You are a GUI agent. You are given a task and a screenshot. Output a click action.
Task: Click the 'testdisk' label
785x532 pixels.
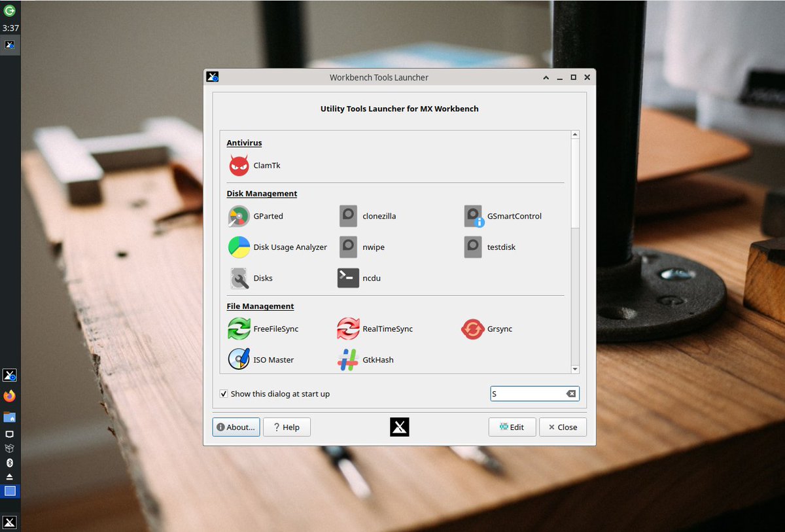(x=501, y=247)
